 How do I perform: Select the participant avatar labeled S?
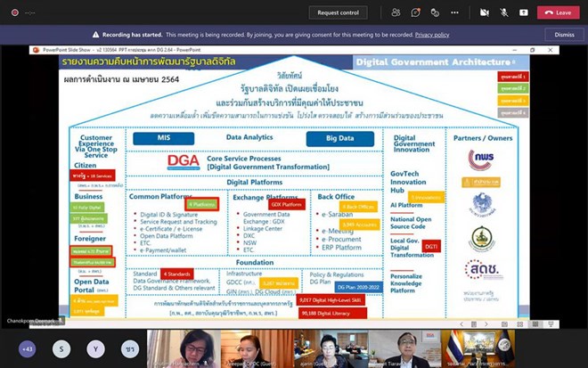coord(61,349)
